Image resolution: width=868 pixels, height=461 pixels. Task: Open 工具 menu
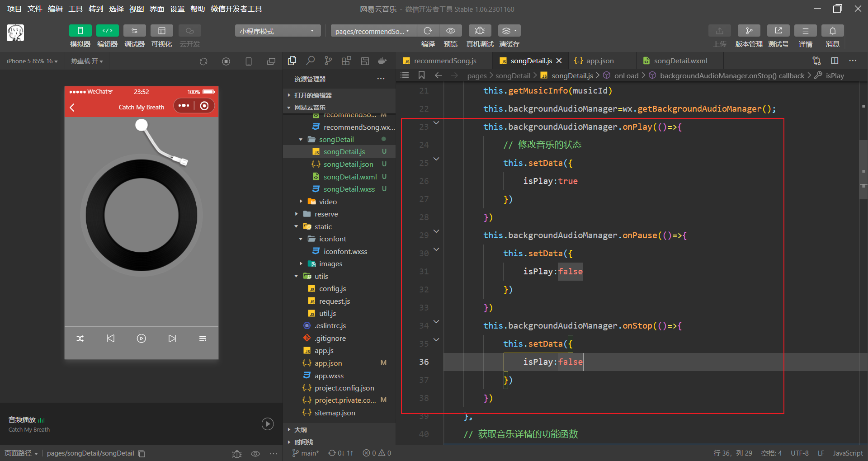(x=75, y=9)
